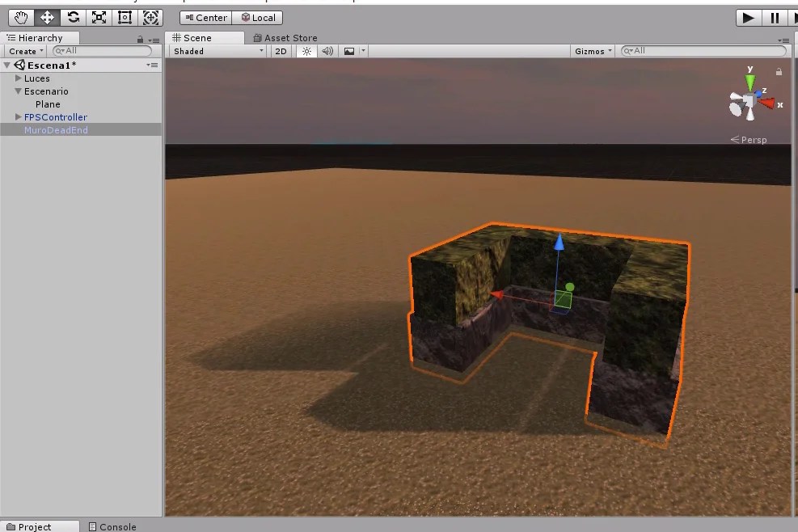The image size is (798, 532).
Task: Toggle Center pivot mode
Action: pos(205,17)
